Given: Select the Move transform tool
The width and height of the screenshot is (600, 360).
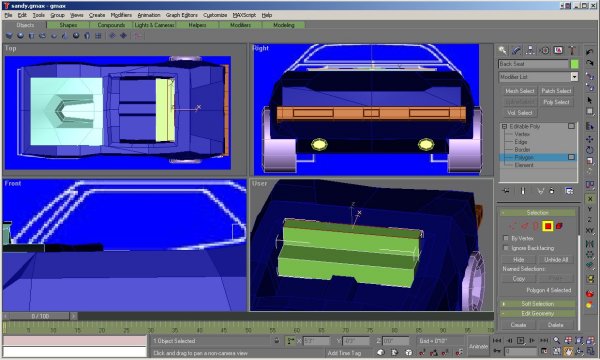Looking at the screenshot, I should click(x=590, y=139).
